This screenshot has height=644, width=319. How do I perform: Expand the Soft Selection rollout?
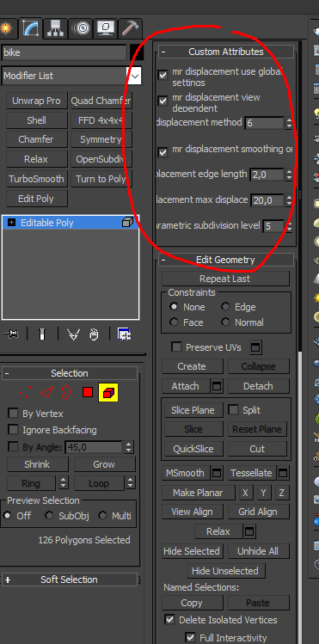[x=8, y=580]
